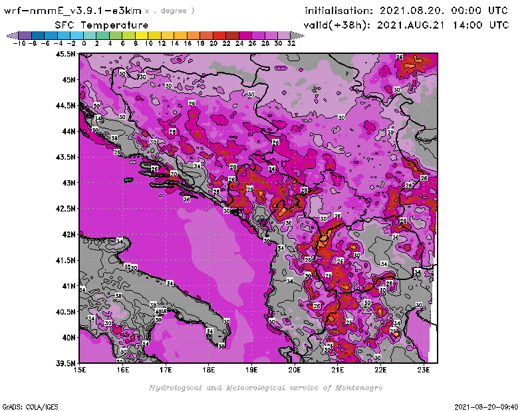Viewport: 532px width, 411px height.
Task: Select the orchid 28 to 30 color bar swatch
Action: click(x=271, y=36)
